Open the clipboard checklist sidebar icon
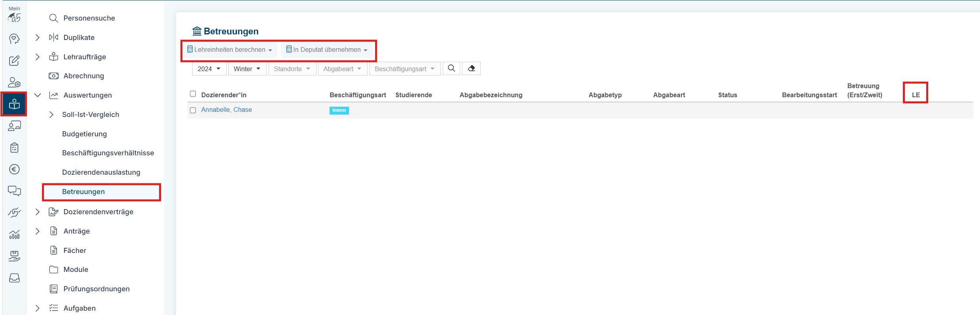Image resolution: width=980 pixels, height=315 pixels. [x=14, y=148]
